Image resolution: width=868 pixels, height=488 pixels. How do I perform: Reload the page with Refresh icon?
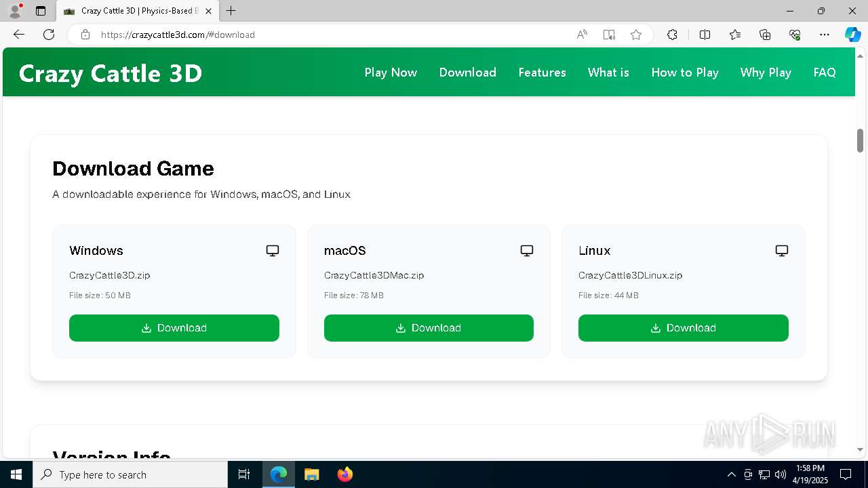49,35
